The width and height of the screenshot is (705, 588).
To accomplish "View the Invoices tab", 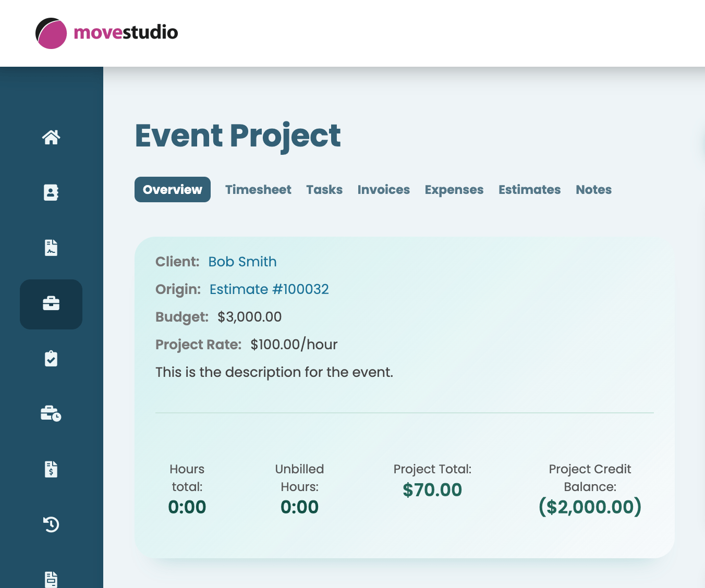I will [384, 190].
